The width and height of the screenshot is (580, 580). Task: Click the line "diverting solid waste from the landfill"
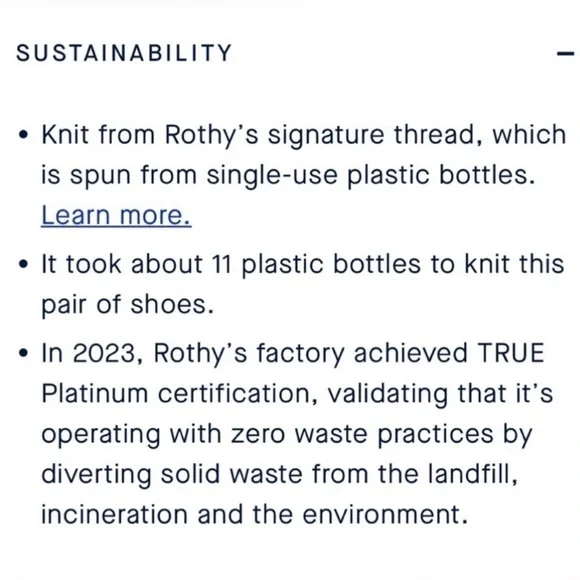[x=279, y=474]
